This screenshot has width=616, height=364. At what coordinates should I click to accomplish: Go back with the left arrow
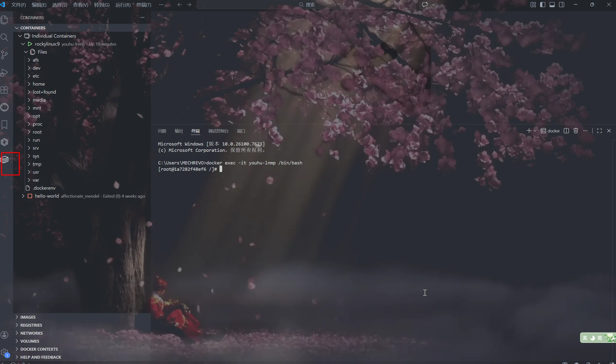tap(179, 5)
